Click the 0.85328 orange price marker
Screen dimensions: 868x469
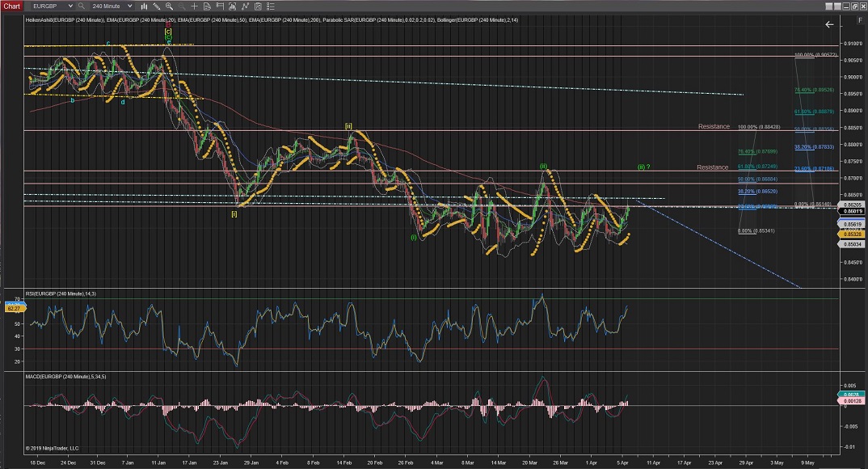(853, 234)
